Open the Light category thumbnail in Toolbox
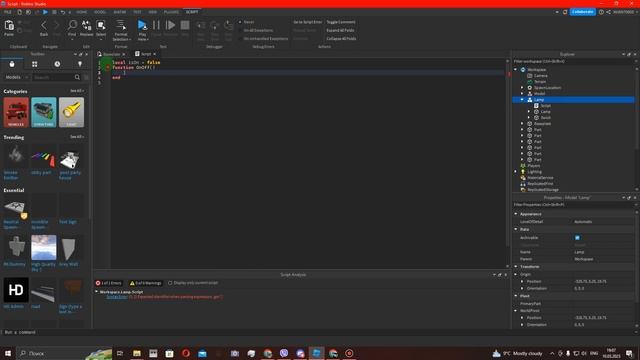Screen dimensions: 640x360 tap(71, 112)
